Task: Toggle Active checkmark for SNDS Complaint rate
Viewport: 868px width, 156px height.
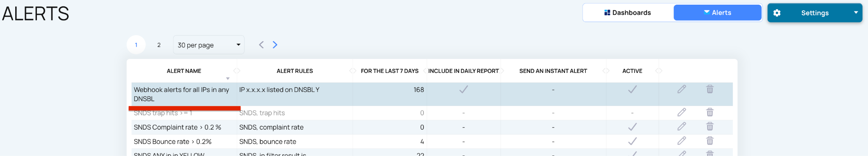Action: [632, 127]
